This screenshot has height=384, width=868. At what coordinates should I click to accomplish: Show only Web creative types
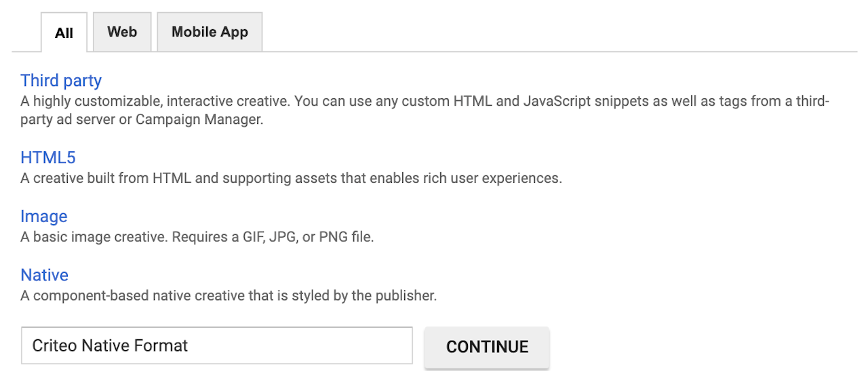[122, 32]
